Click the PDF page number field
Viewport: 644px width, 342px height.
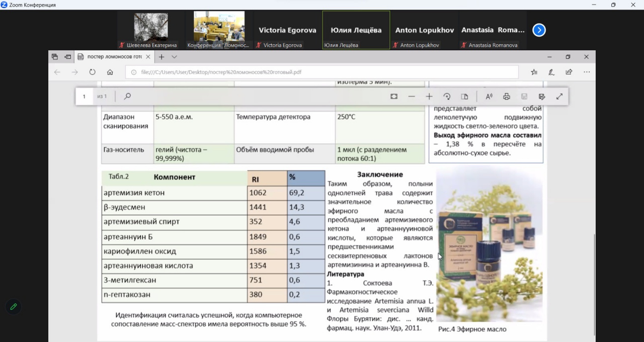pyautogui.click(x=85, y=97)
